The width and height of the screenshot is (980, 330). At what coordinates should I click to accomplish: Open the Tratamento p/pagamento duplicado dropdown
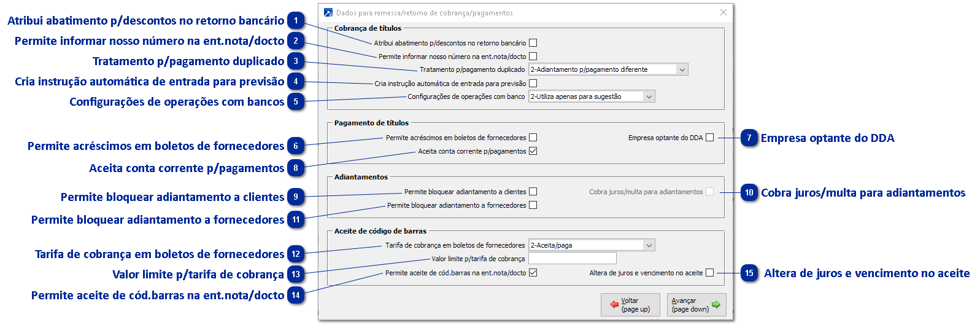pos(682,69)
